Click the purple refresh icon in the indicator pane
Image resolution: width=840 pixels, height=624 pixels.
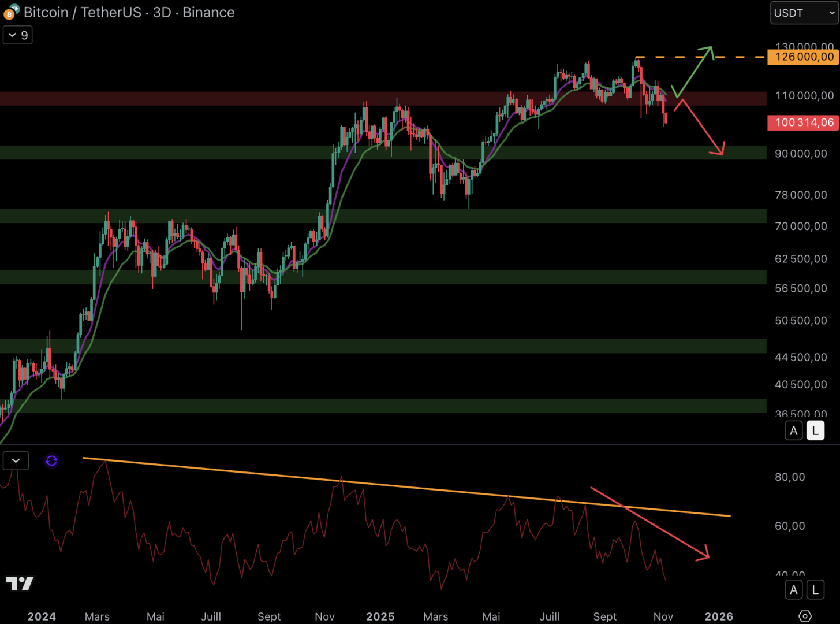pos(51,460)
